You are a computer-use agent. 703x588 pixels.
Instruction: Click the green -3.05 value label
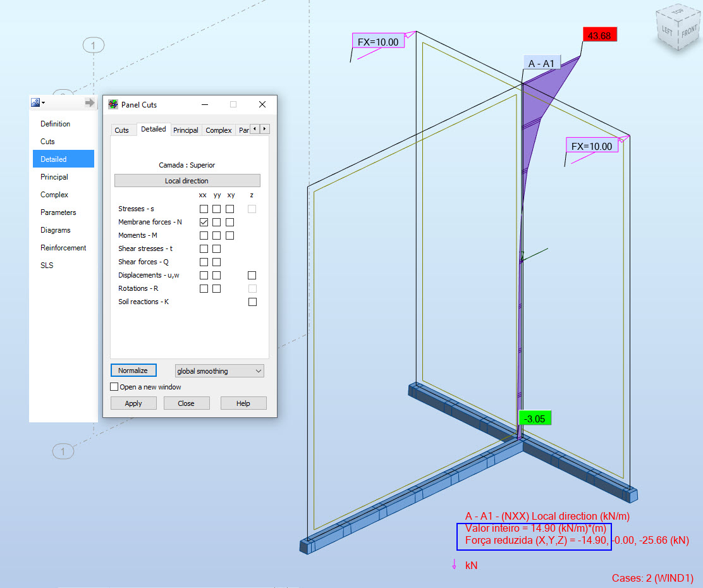(x=534, y=418)
